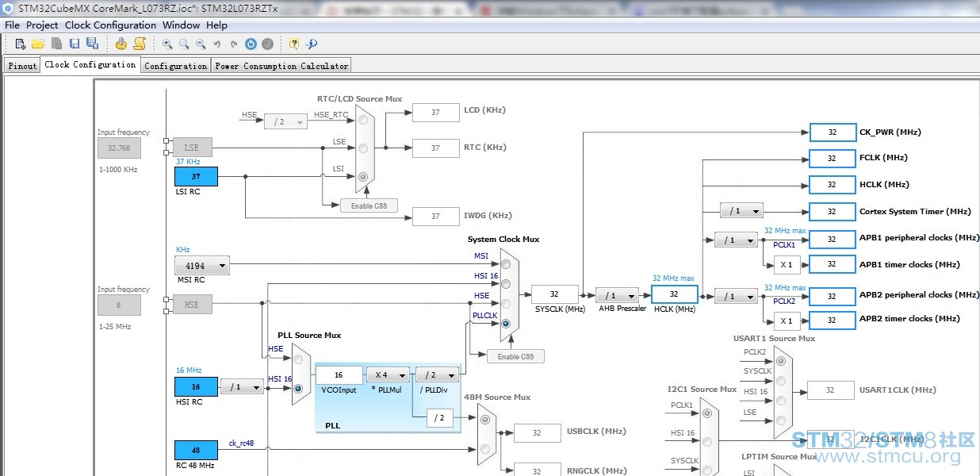Image resolution: width=980 pixels, height=476 pixels.
Task: Open the PLLDiv /2 dropdown
Action: click(x=437, y=375)
